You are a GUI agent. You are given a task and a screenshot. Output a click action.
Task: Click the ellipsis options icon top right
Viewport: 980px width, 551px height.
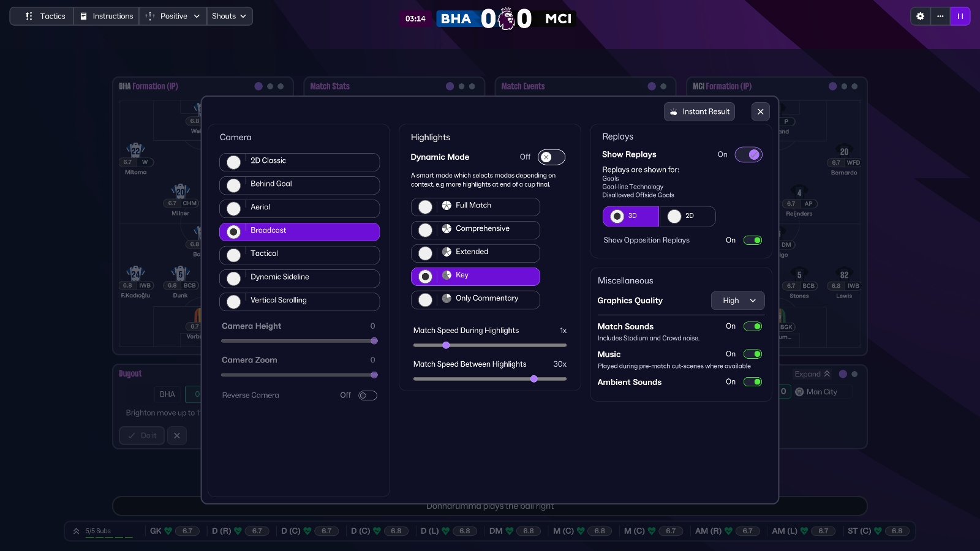[940, 17]
